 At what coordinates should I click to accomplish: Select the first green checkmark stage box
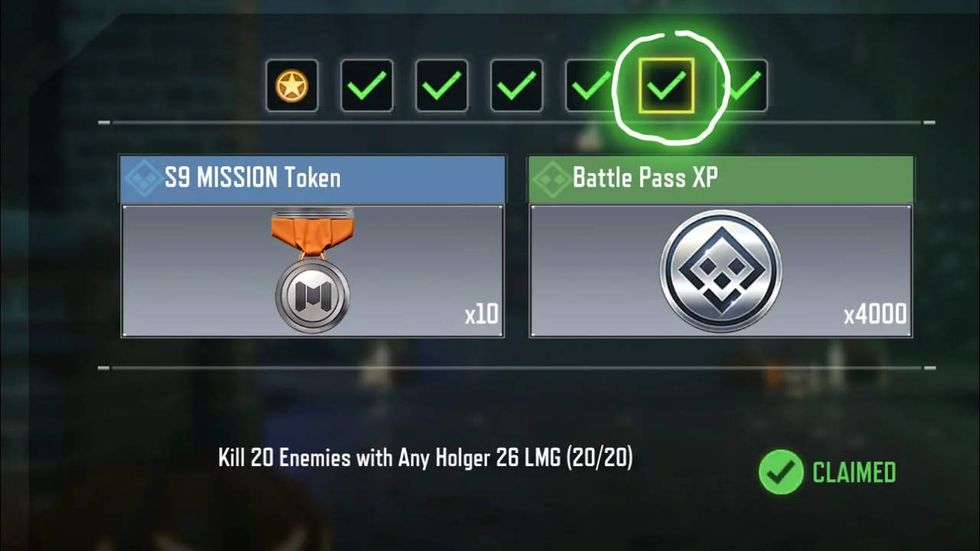point(367,86)
